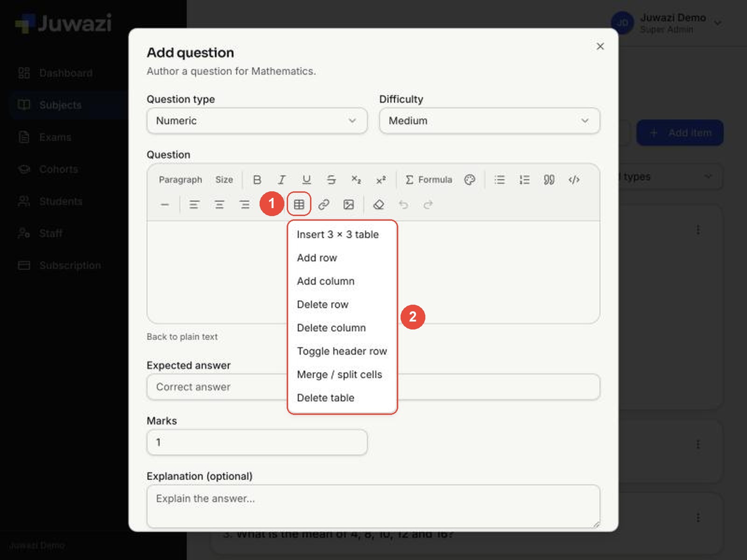The height and width of the screenshot is (560, 747).
Task: Apply italic formatting
Action: click(282, 180)
